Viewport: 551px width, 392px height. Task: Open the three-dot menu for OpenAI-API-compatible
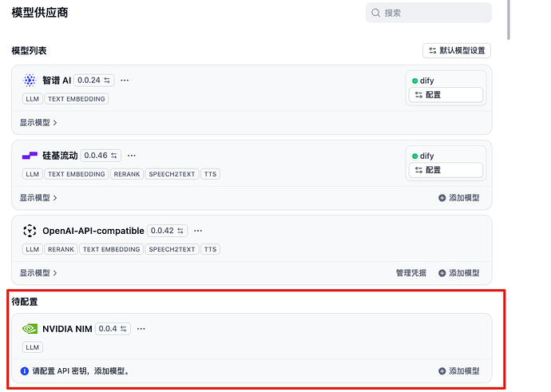point(198,231)
